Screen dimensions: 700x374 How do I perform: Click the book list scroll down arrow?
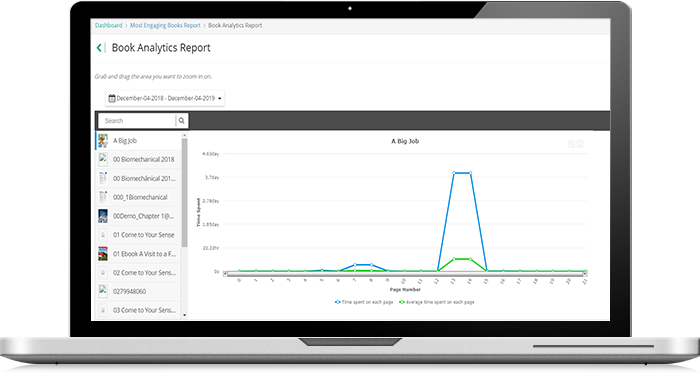click(x=184, y=315)
